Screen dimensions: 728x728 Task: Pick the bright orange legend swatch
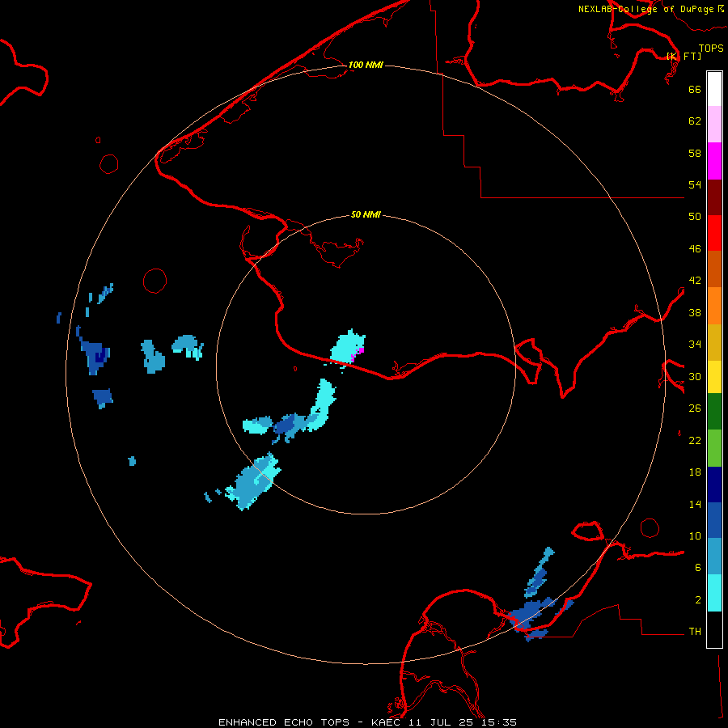pyautogui.click(x=714, y=306)
